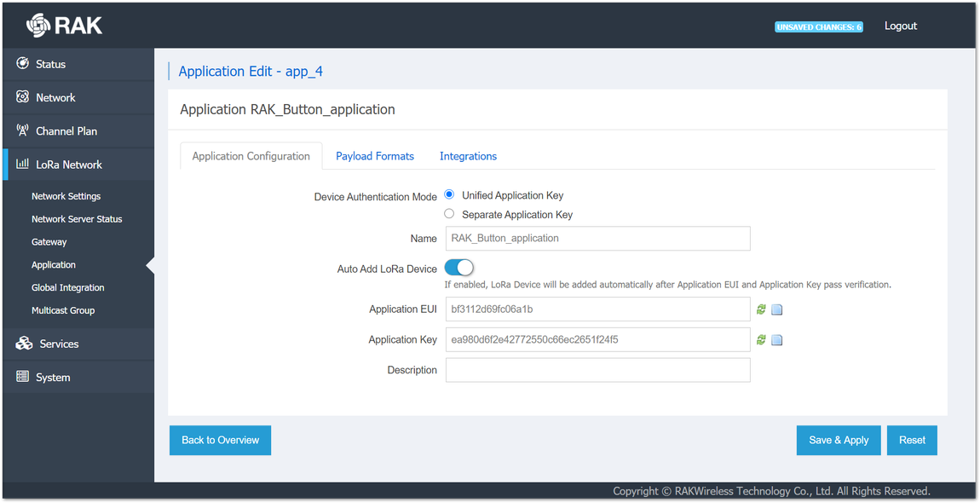Click the RAK logo in the header
This screenshot has width=980, height=503.
(x=64, y=25)
